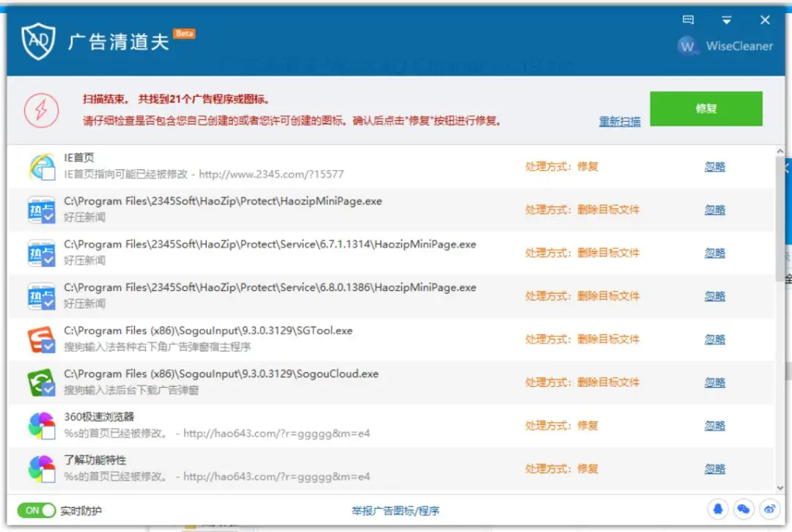Select the SGTool.exe path text
Viewport: 792px width, 532px height.
point(208,330)
